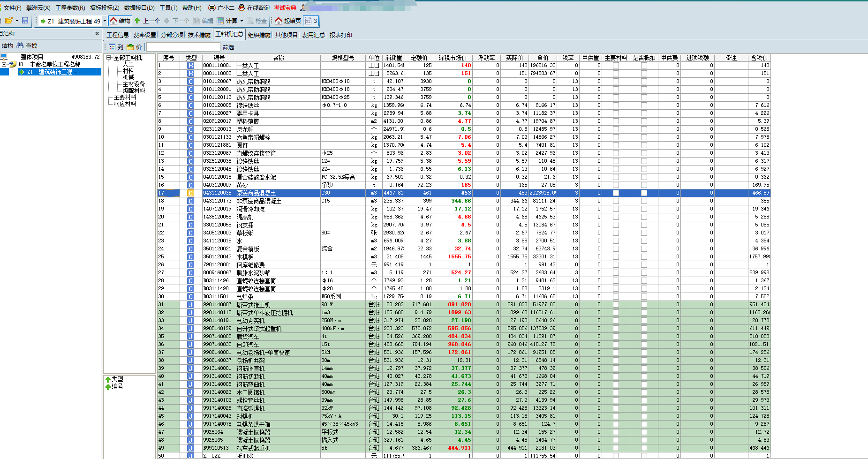Click the 合价 column header
868x459 pixels.
tap(543, 58)
